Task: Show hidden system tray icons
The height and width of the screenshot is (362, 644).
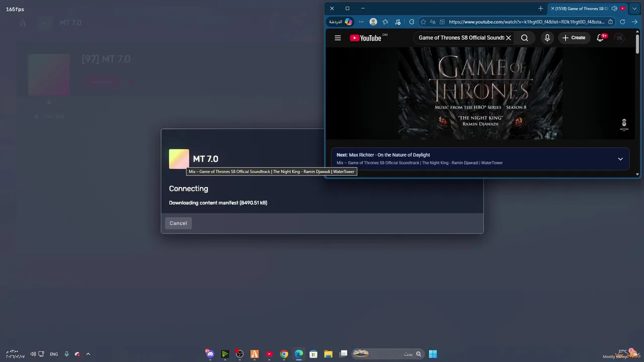Action: 88,354
